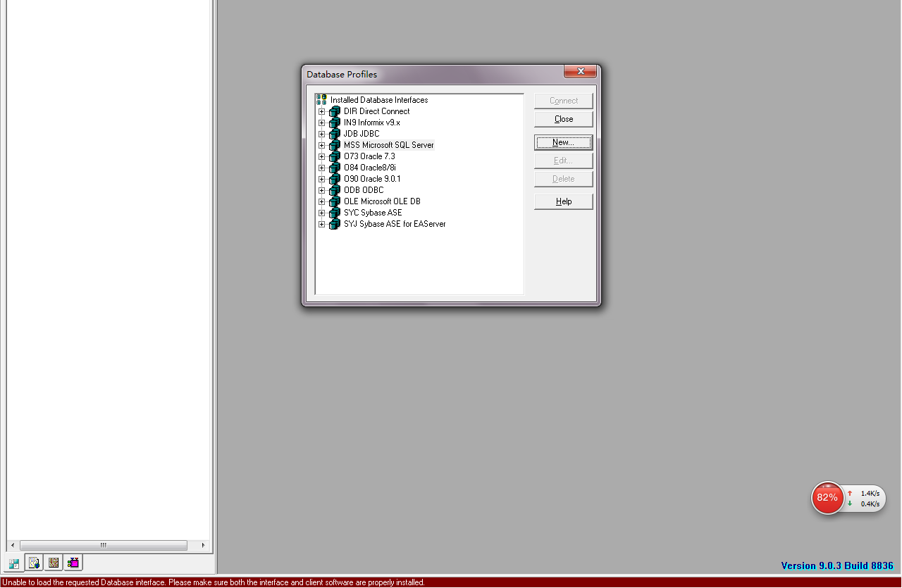Image resolution: width=902 pixels, height=588 pixels.
Task: Click the Connect button
Action: [x=564, y=101]
